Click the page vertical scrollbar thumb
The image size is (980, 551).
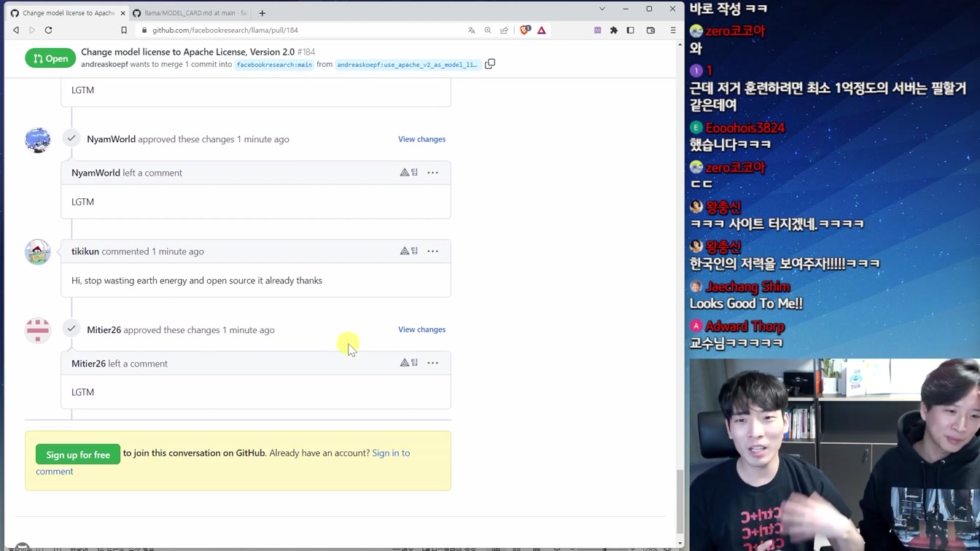(680, 501)
